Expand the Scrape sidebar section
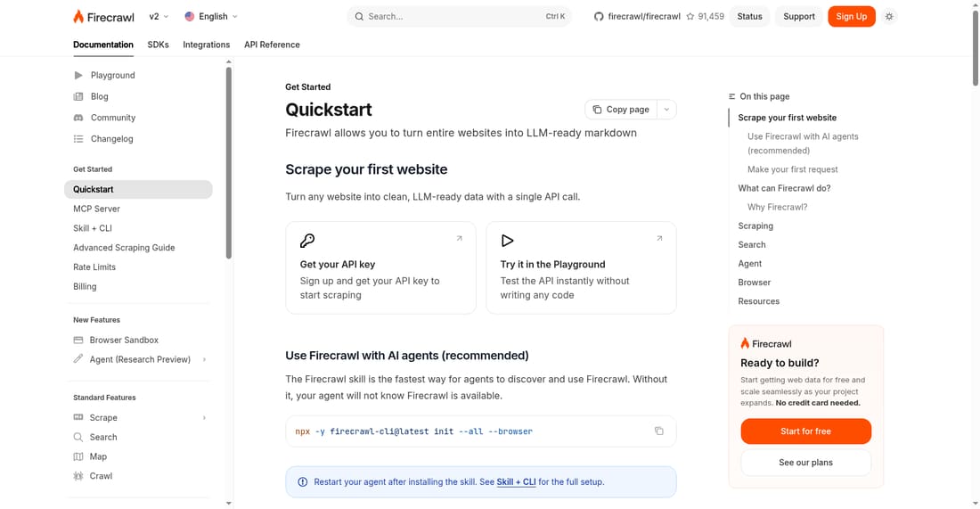The image size is (980, 509). point(204,418)
